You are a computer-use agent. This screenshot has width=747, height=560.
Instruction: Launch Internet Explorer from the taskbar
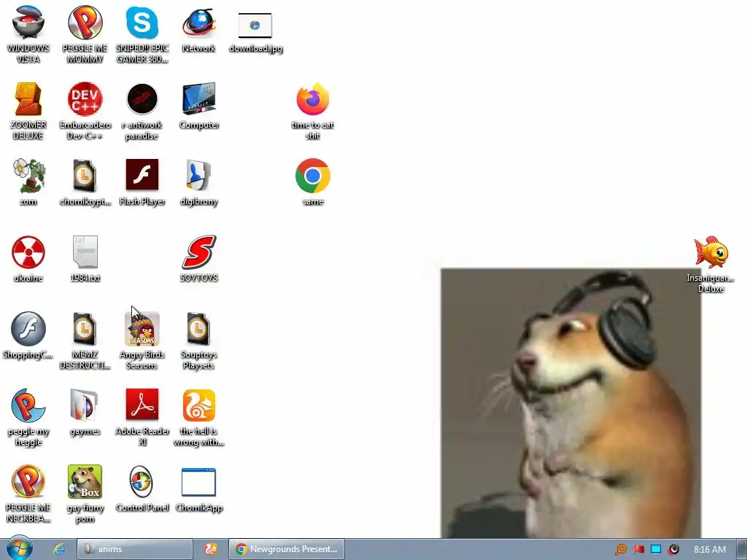58,549
